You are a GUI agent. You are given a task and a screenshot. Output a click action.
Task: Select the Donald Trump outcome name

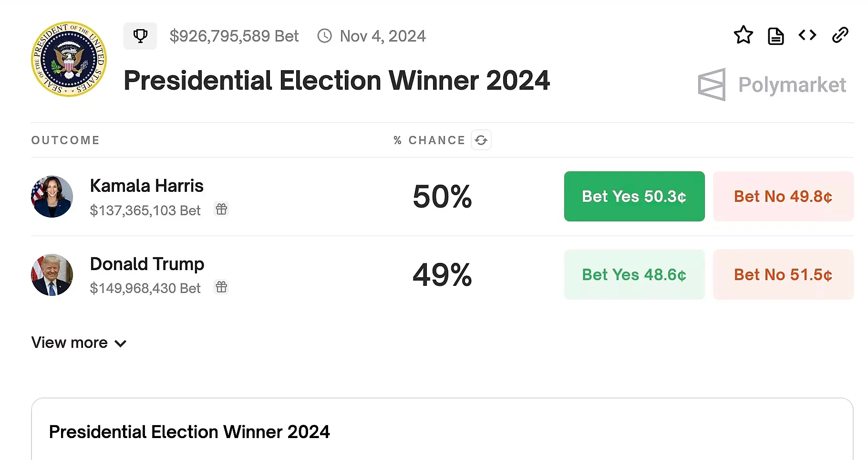coord(147,264)
